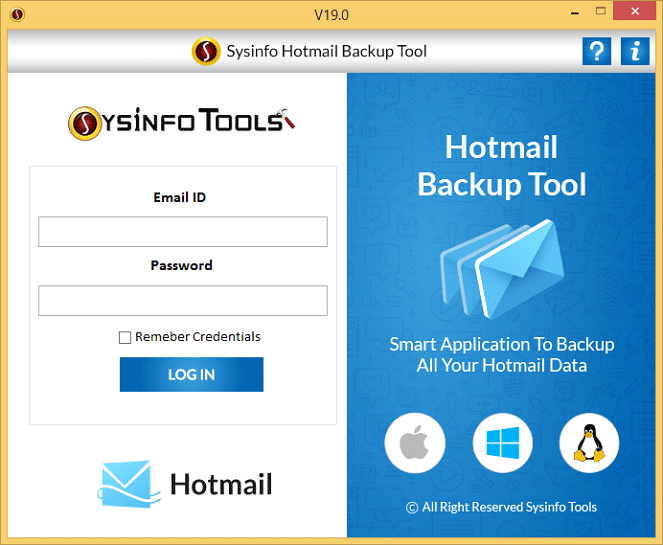Click the LOG IN button
Image resolution: width=663 pixels, height=545 pixels.
[192, 375]
